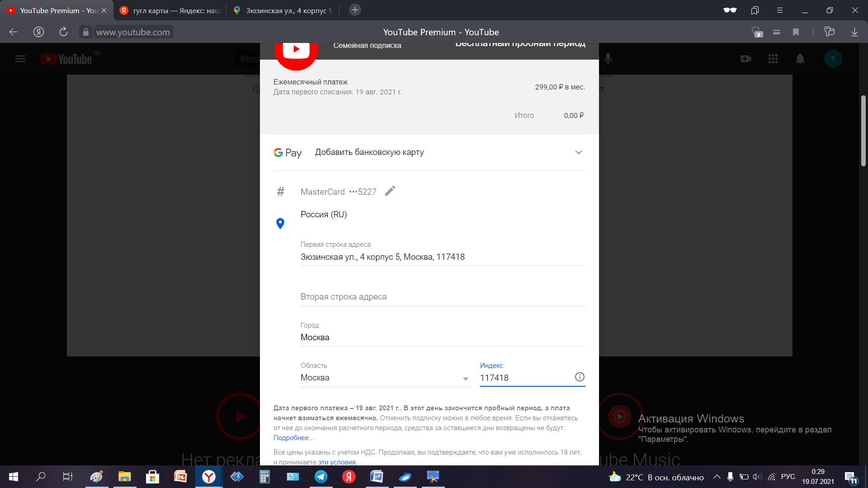
Task: Open the YouTube apps grid
Action: point(773,59)
